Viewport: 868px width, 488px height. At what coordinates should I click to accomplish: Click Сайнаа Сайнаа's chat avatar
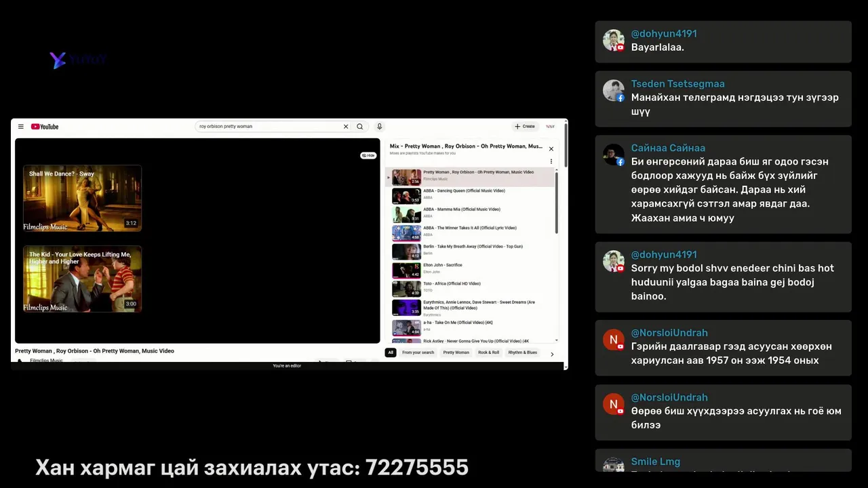click(614, 155)
